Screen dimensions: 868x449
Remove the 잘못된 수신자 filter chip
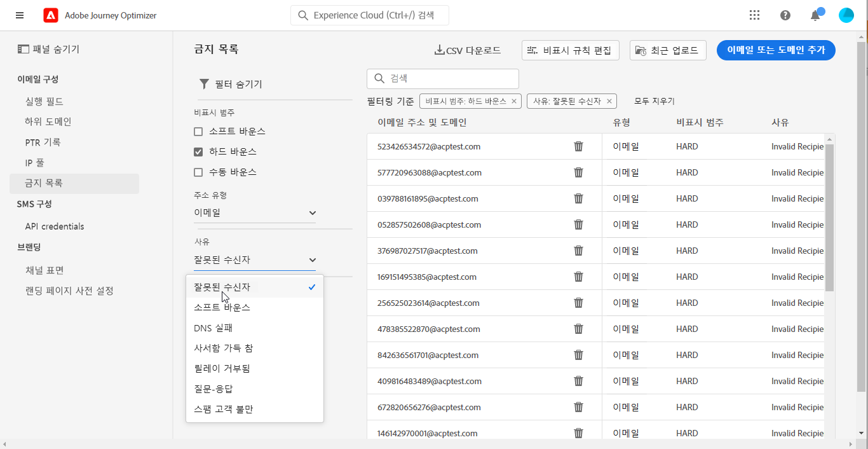tap(609, 101)
